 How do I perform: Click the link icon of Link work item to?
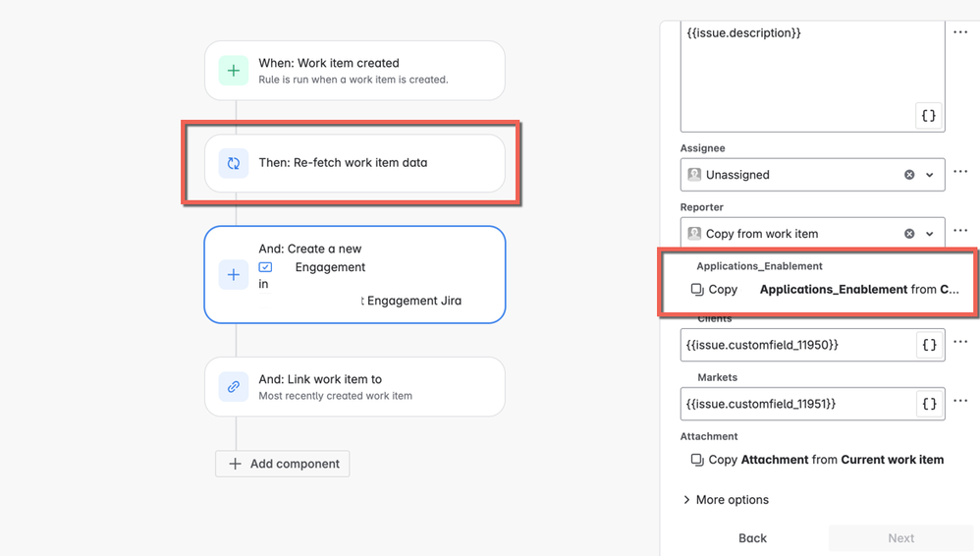pos(233,386)
